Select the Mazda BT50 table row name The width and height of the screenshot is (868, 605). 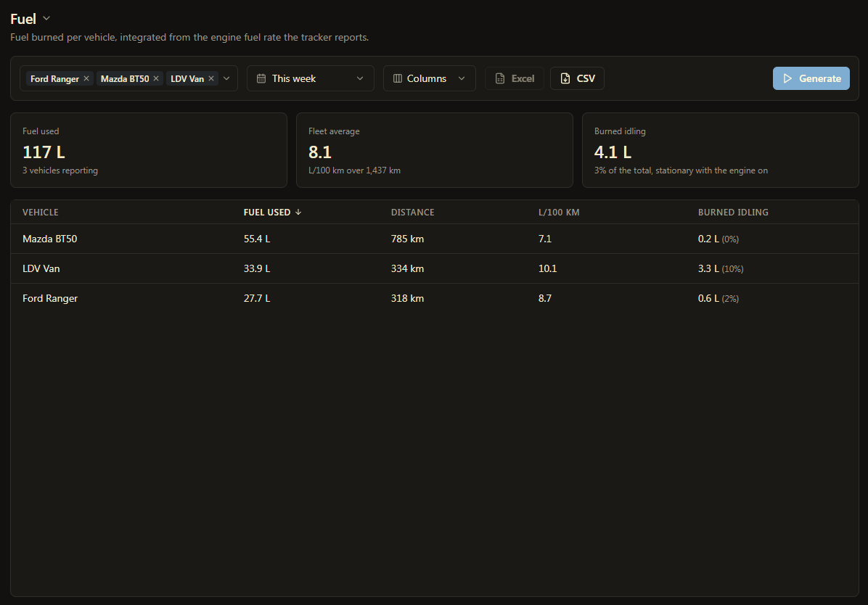coord(50,239)
